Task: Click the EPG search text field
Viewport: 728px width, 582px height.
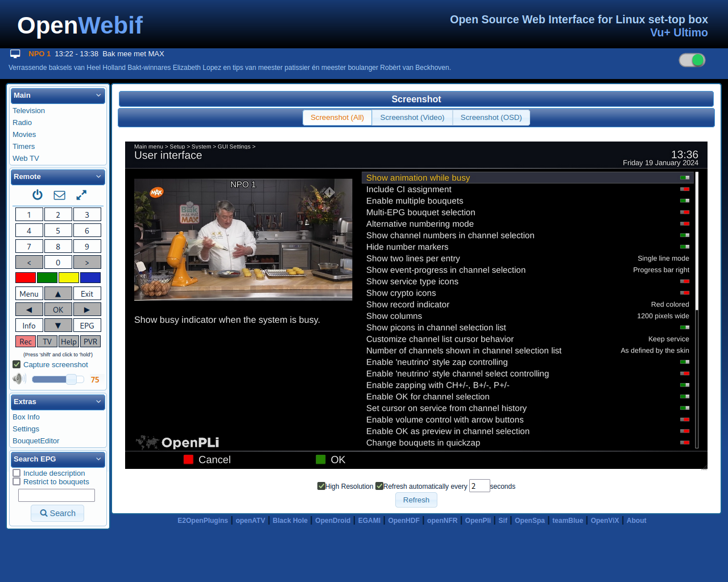Action: point(56,495)
